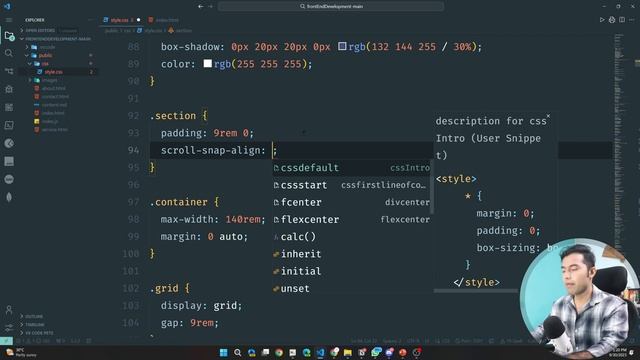Open the Explorer view in activity bar

tap(9, 36)
